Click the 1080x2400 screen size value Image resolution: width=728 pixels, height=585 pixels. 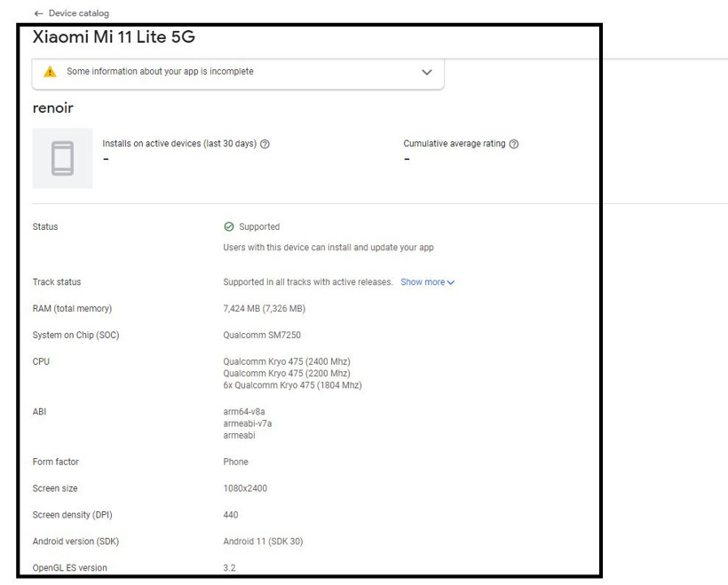[x=245, y=487]
